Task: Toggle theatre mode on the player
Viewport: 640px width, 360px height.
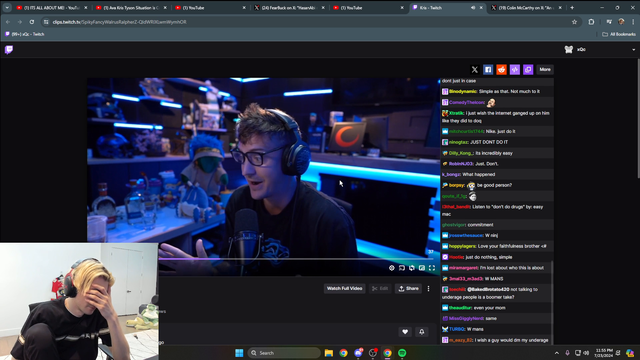Action: [x=422, y=268]
